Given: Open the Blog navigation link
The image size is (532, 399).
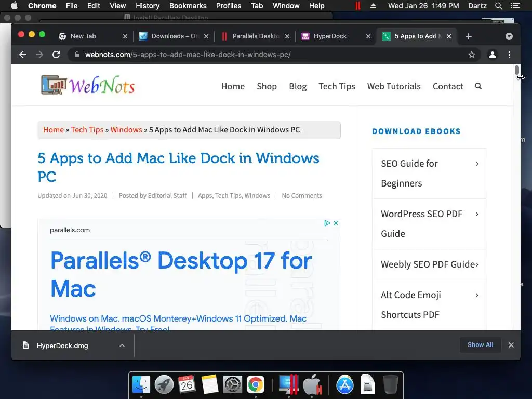Looking at the screenshot, I should point(298,86).
